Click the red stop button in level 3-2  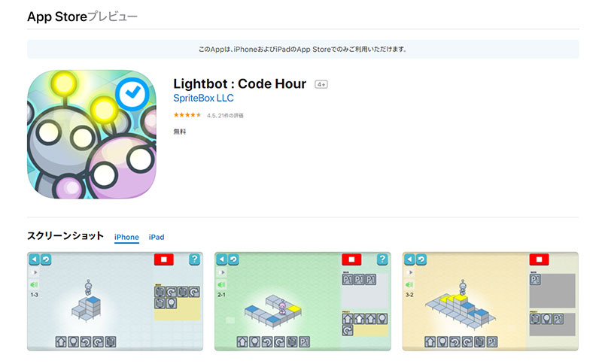pyautogui.click(x=539, y=259)
